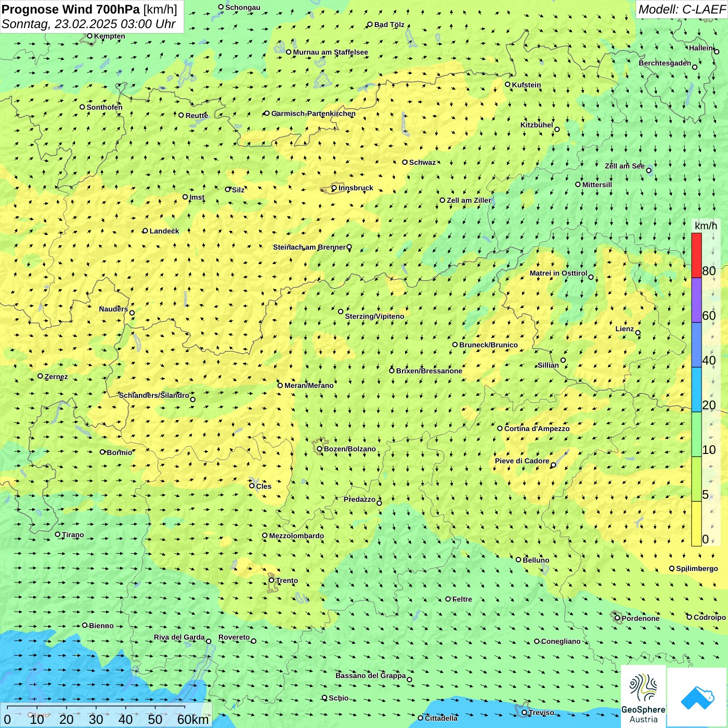Screen dimensions: 728x728
Task: Select the yellow 0–5 legend swatch
Action: click(696, 524)
